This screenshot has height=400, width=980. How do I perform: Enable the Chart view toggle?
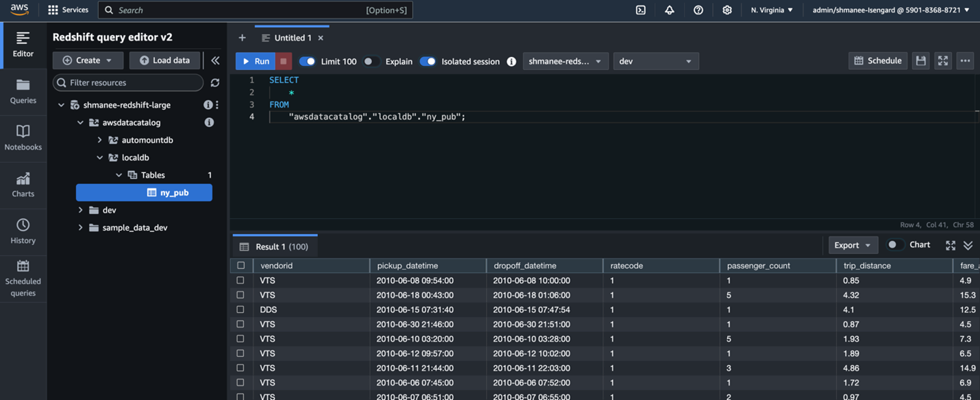tap(896, 244)
